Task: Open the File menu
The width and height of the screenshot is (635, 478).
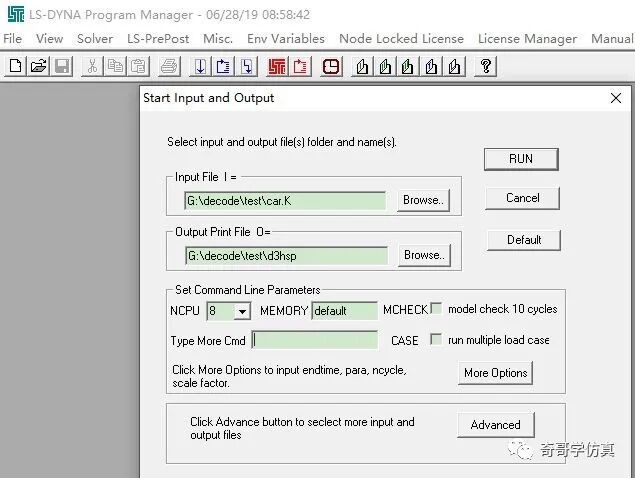Action: point(13,38)
